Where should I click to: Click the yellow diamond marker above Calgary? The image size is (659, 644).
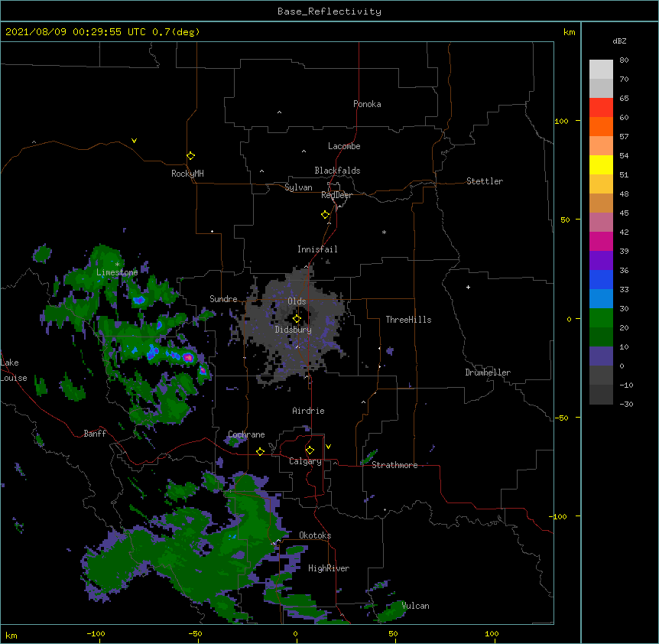click(310, 450)
